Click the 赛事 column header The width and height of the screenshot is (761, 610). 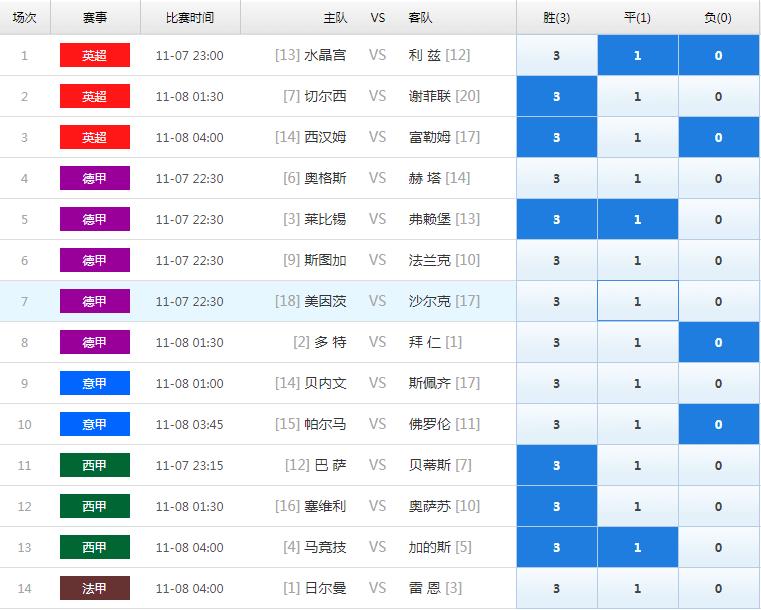[x=95, y=18]
